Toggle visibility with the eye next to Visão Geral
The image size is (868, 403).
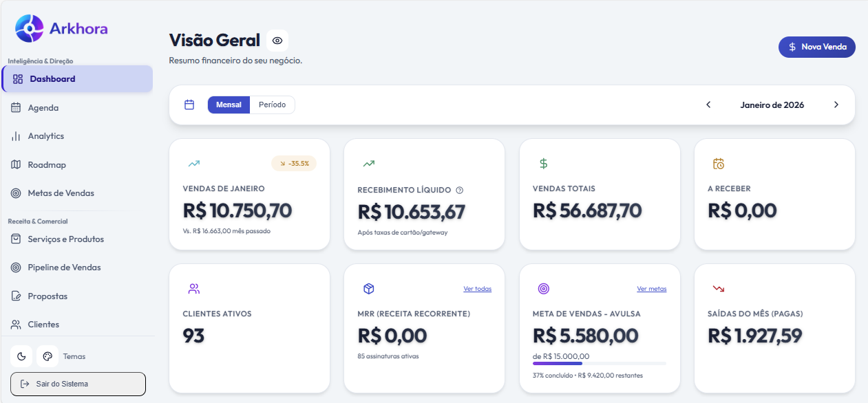(277, 41)
